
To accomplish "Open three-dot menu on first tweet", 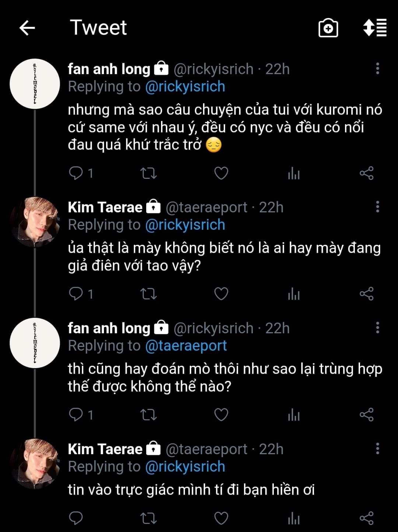I will point(377,69).
